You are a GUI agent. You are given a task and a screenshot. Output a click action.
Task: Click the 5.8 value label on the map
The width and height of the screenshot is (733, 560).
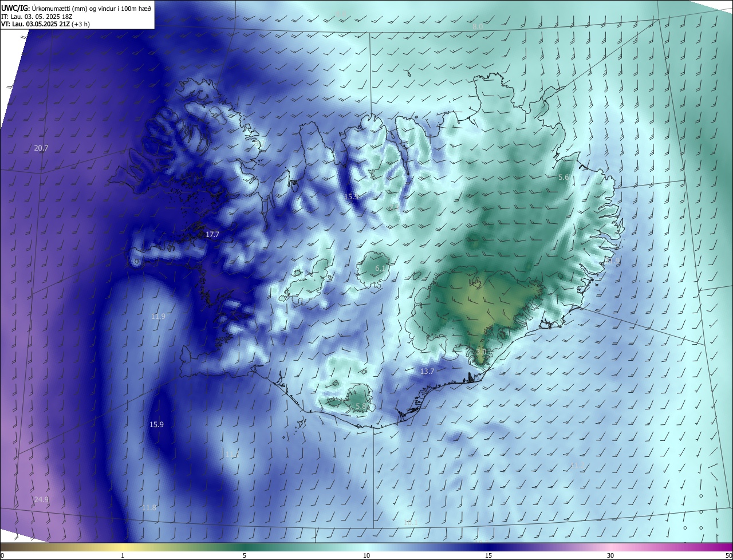coord(361,406)
